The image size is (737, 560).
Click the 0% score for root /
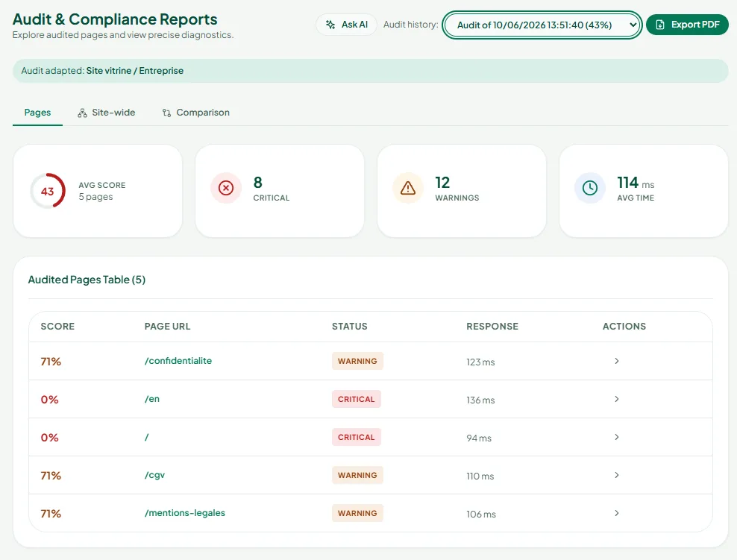click(x=49, y=438)
